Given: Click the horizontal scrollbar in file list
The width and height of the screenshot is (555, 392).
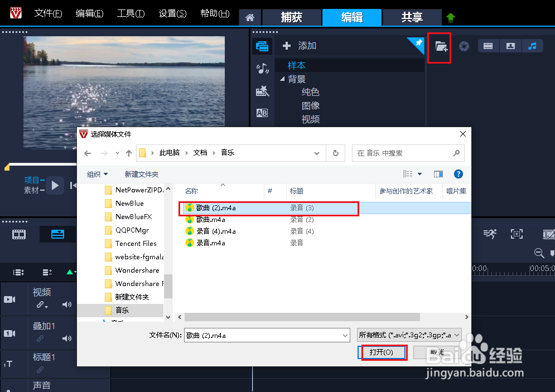Looking at the screenshot, I should tap(302, 317).
